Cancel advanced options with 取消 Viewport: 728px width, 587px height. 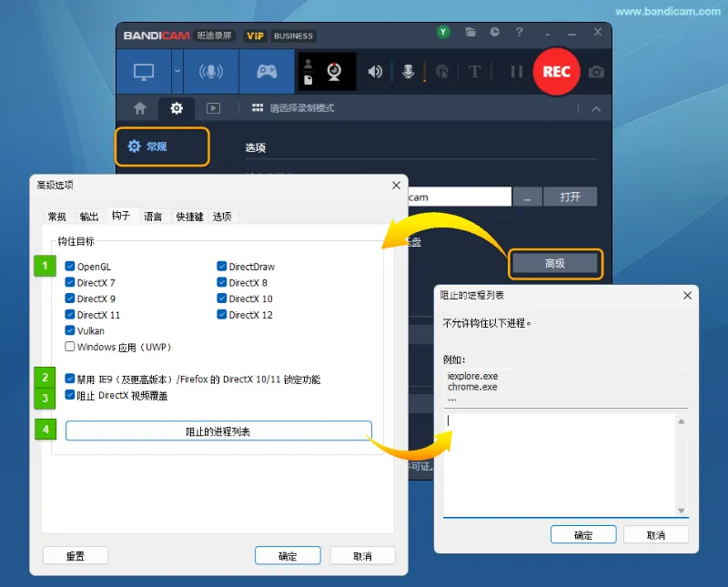[362, 556]
